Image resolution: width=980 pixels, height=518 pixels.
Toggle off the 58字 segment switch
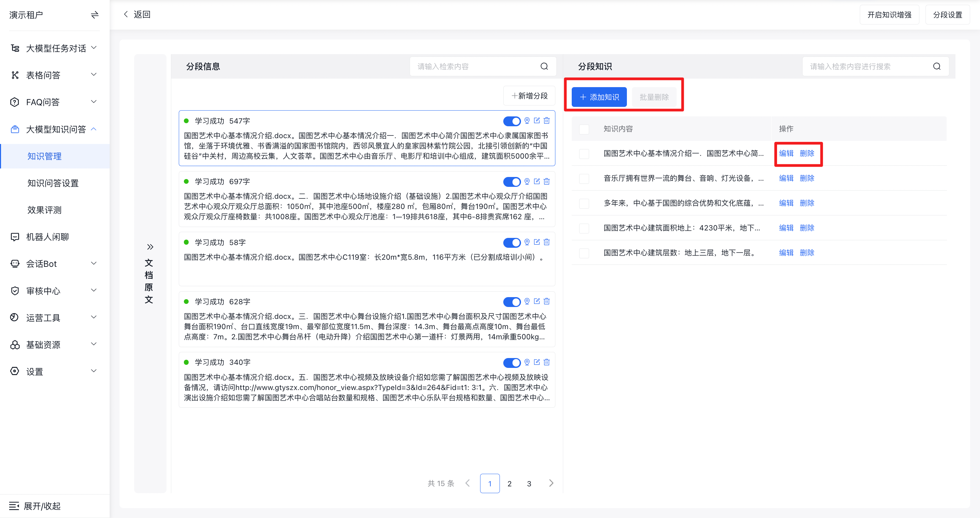pyautogui.click(x=512, y=243)
